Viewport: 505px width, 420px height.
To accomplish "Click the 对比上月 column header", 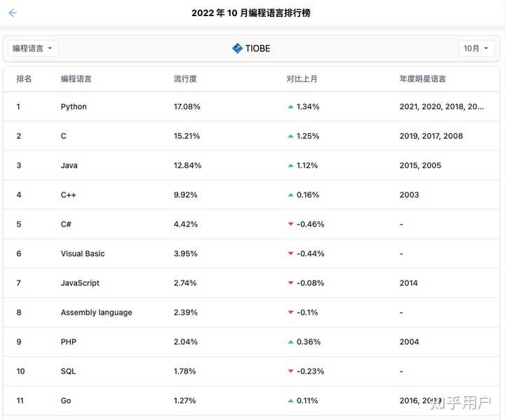I will (x=302, y=79).
